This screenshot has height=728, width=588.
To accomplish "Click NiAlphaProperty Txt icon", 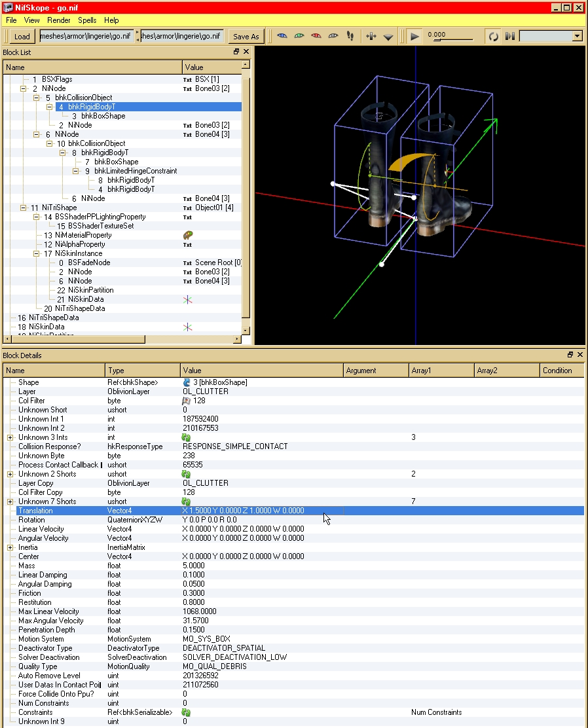I will (187, 245).
